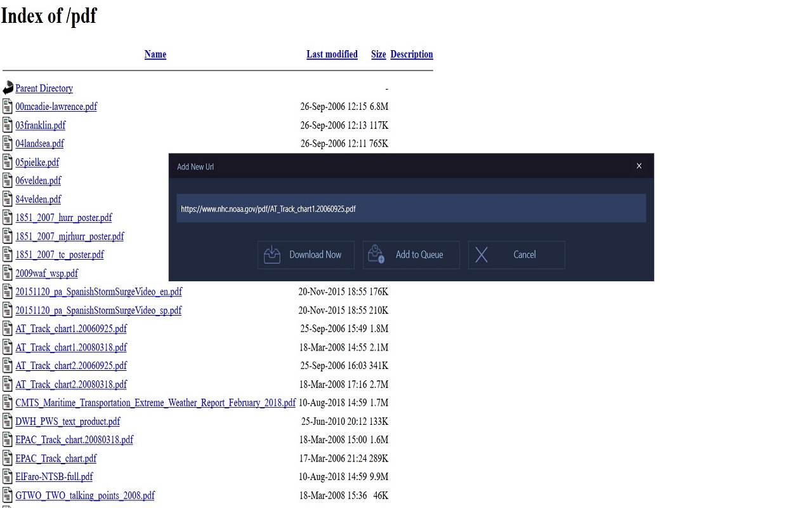Cancel the Add New Url dialog
The height and width of the screenshot is (508, 812).
pyautogui.click(x=516, y=255)
